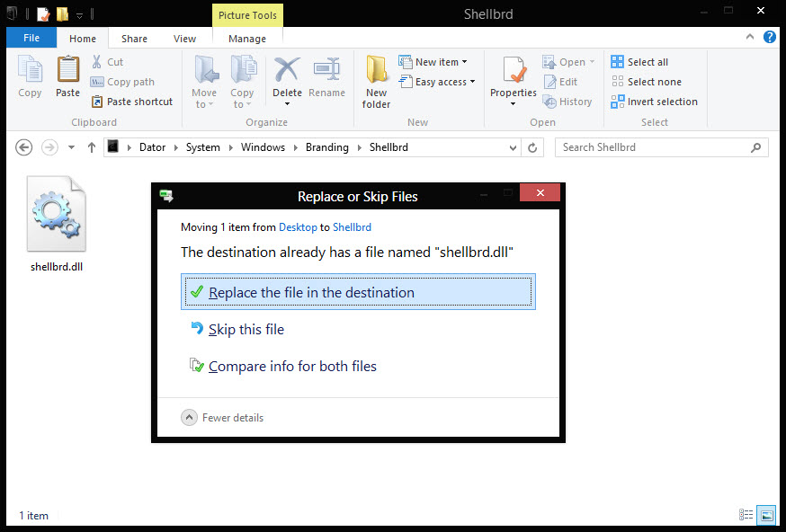Create a New folder
The width and height of the screenshot is (786, 532).
coord(377,82)
